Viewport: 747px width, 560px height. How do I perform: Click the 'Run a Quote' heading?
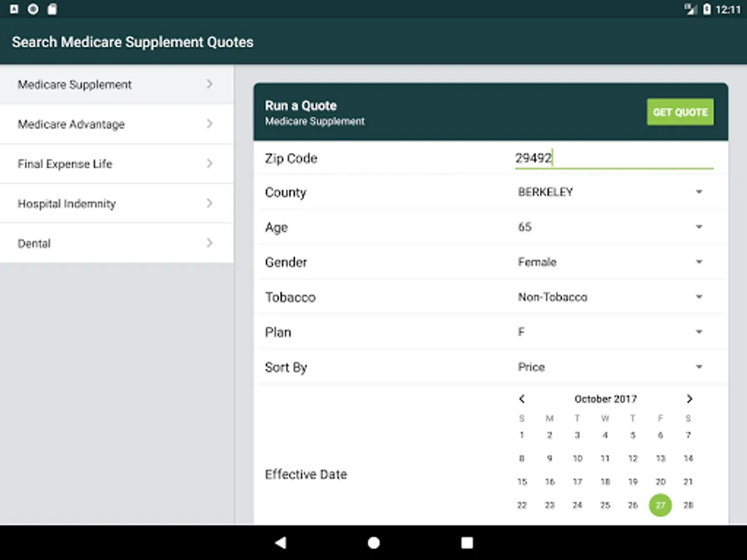click(301, 106)
